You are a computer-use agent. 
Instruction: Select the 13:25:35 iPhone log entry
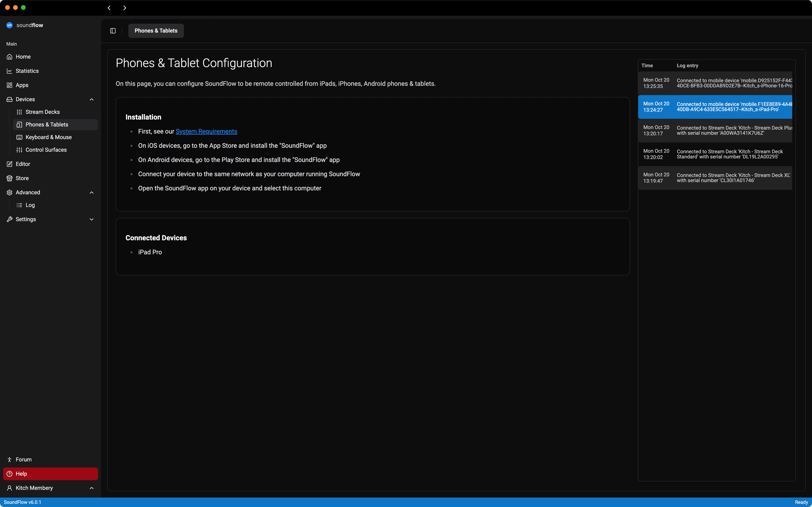click(715, 83)
